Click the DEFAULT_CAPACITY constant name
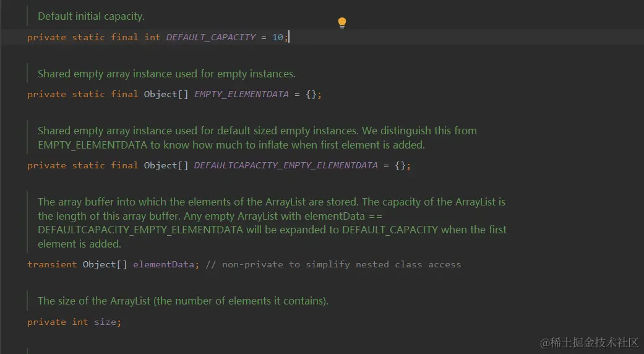The height and width of the screenshot is (354, 644). [211, 37]
